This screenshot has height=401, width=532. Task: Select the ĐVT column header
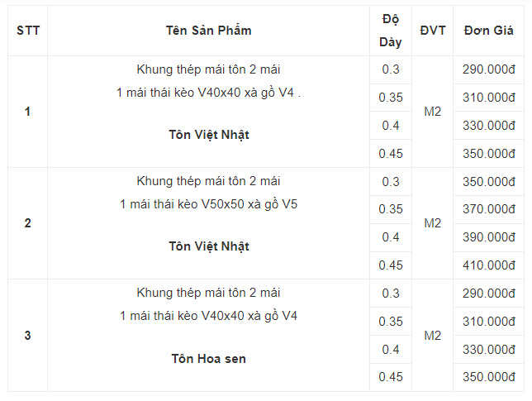click(x=432, y=31)
